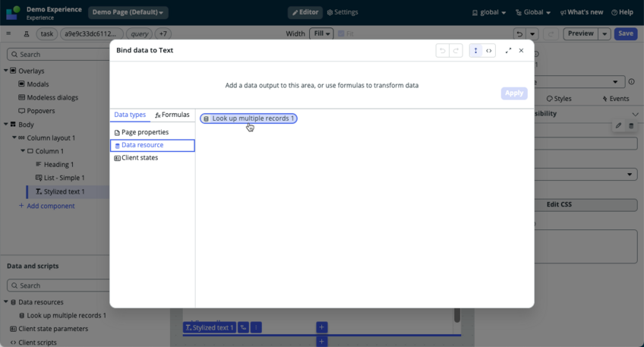Select the Look up multiple records 1 pill

coord(248,118)
